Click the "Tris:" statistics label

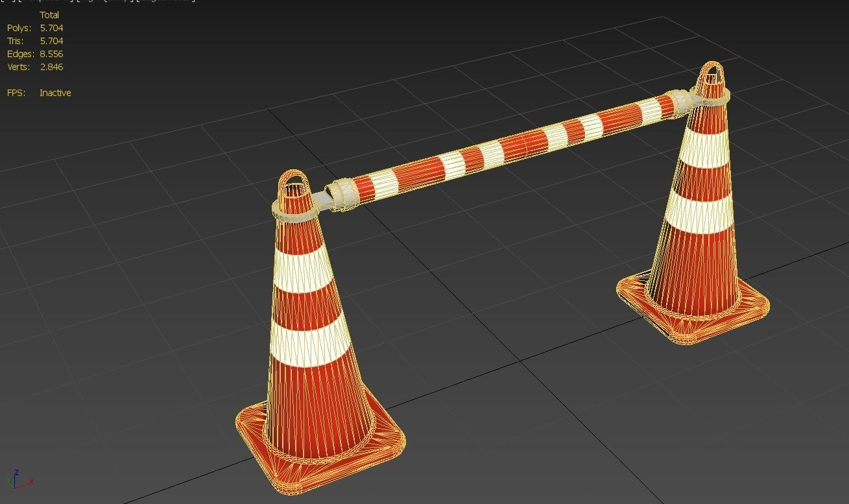(x=16, y=41)
